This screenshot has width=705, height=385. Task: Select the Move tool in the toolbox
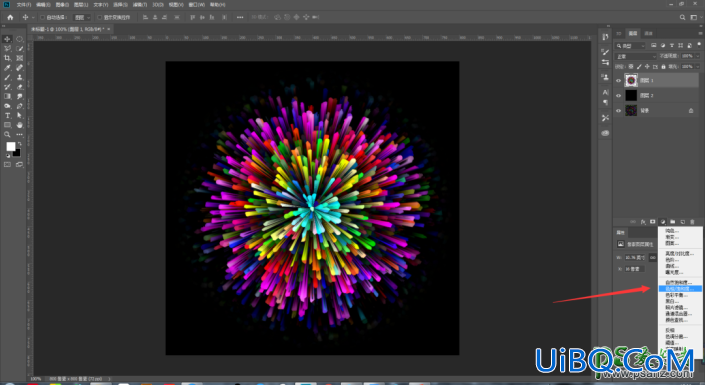click(7, 39)
